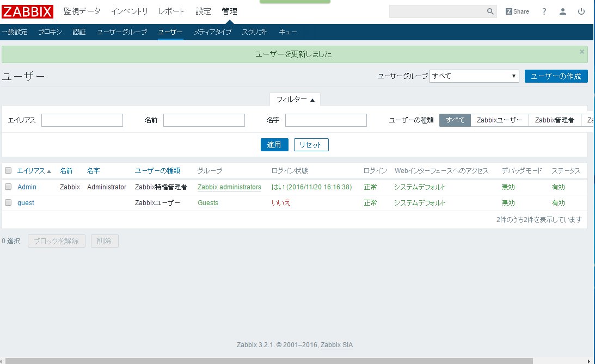595x364 pixels.
Task: Sort by 名字 column header
Action: pos(93,171)
